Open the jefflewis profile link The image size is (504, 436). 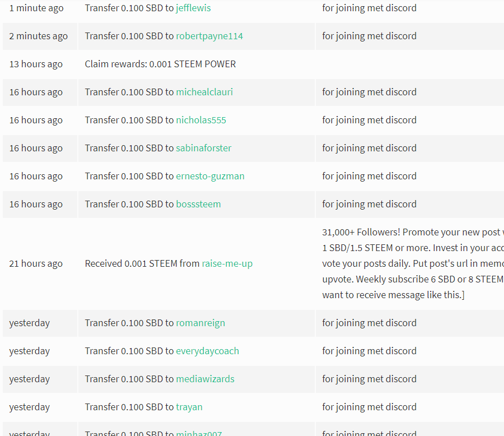(x=193, y=8)
